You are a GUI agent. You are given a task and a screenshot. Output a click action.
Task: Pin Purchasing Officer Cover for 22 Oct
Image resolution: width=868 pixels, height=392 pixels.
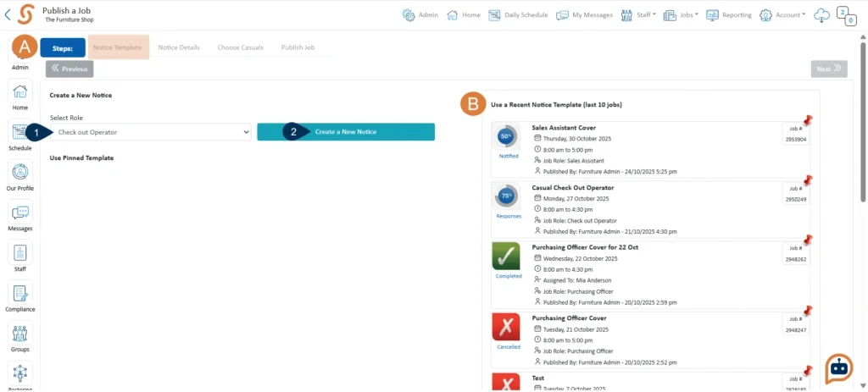pos(808,240)
